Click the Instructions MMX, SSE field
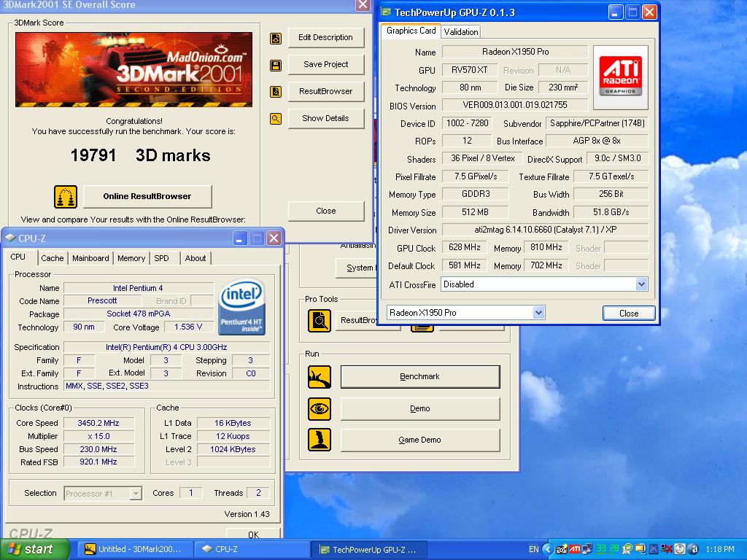 pyautogui.click(x=167, y=386)
